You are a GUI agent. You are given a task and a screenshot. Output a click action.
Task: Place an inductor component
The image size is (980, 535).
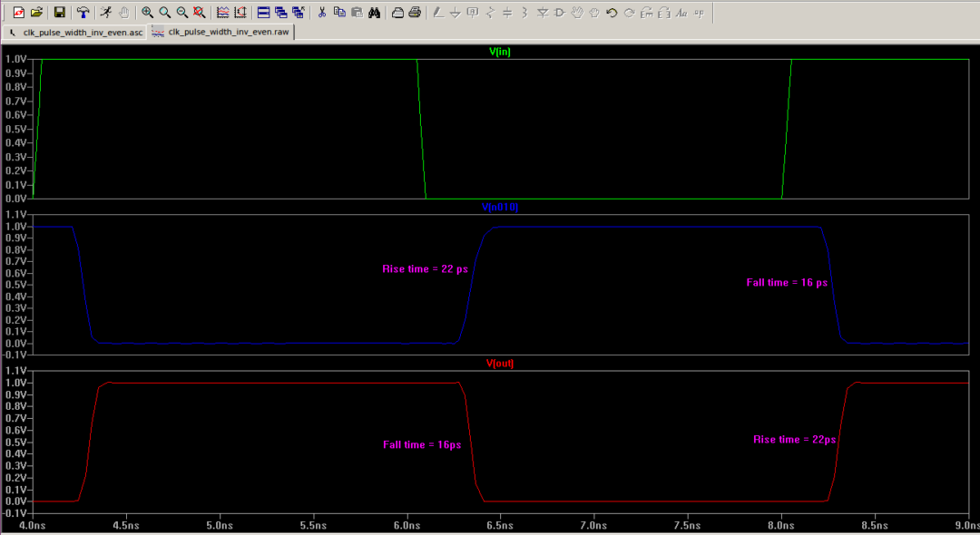[525, 13]
